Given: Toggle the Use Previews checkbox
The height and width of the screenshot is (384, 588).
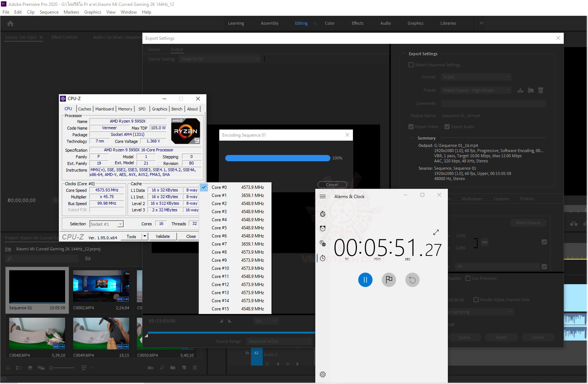Looking at the screenshot, I should tap(468, 278).
